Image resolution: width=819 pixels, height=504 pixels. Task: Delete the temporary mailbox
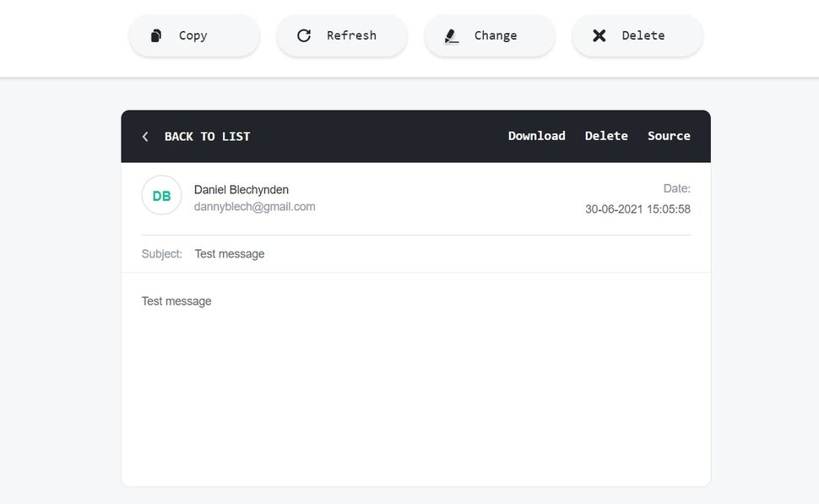[637, 35]
